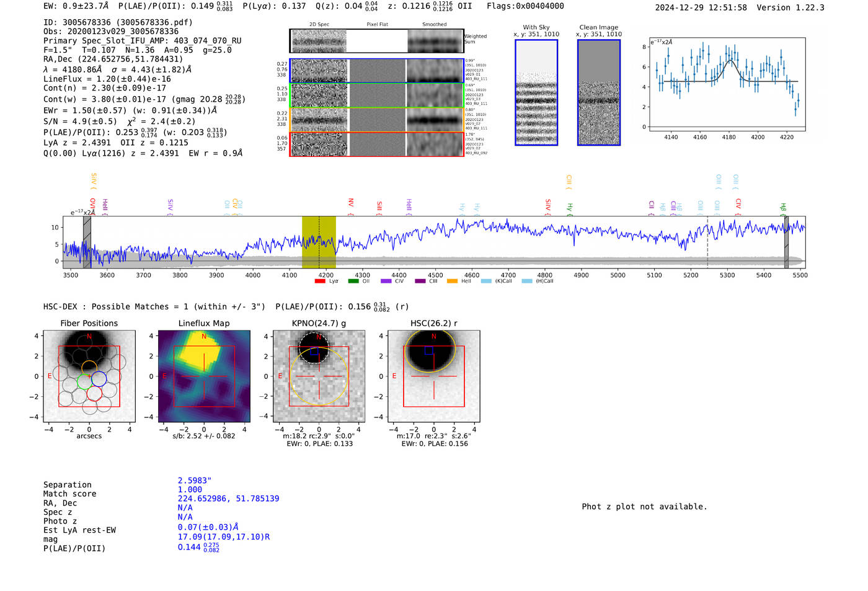Open the With Sky image thumbnail

click(x=536, y=92)
